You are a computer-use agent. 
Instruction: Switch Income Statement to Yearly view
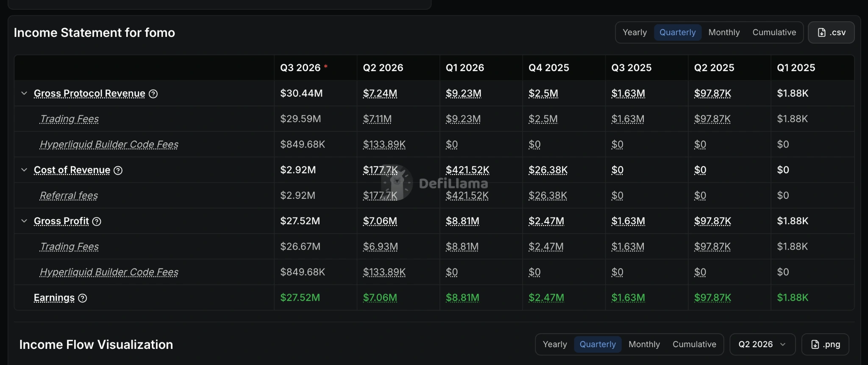point(634,32)
